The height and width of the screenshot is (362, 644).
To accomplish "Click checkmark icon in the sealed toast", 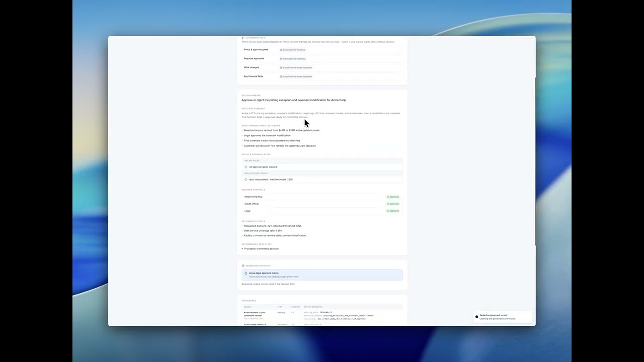I will point(476,317).
